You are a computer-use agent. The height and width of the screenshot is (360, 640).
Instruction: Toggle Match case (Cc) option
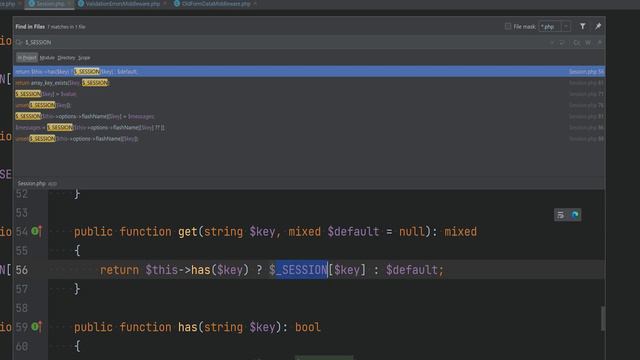(576, 42)
